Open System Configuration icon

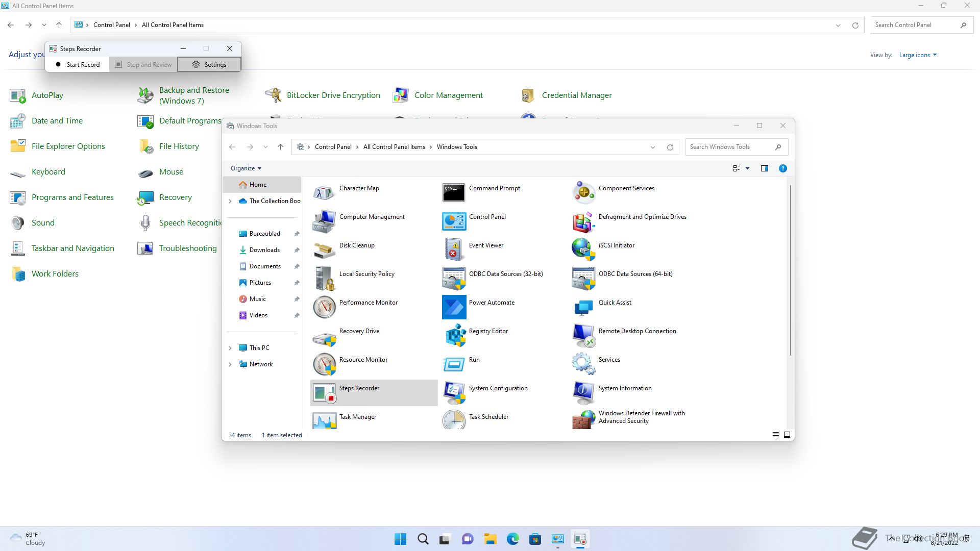coord(454,393)
